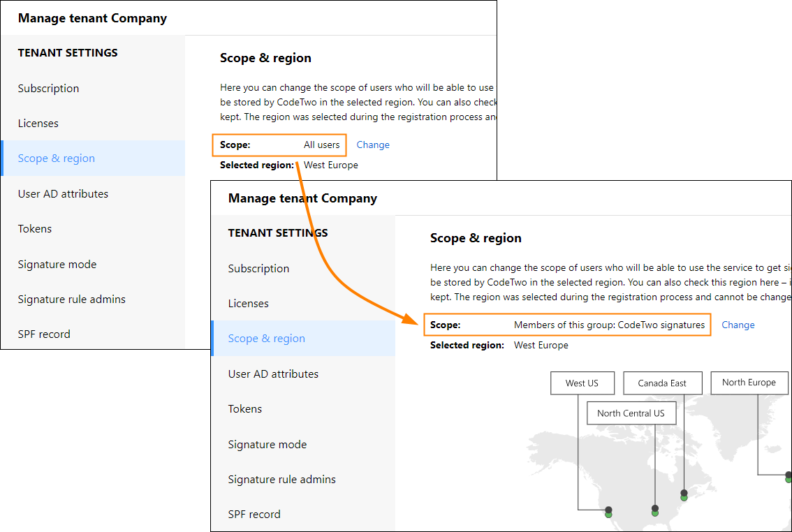
Task: Select the Canada East region label
Action: (x=662, y=383)
